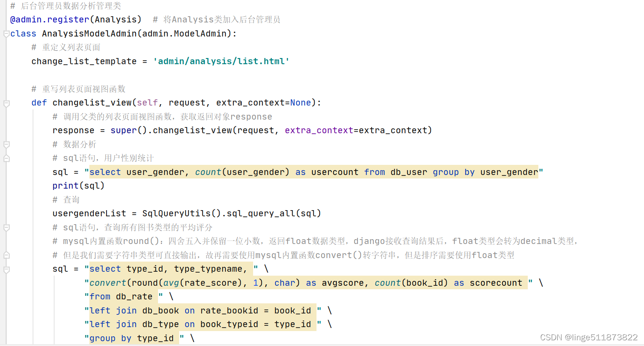The height and width of the screenshot is (346, 644).
Task: Click the comment '# 调用父类的列表页面视图函数' line
Action: pyautogui.click(x=162, y=117)
